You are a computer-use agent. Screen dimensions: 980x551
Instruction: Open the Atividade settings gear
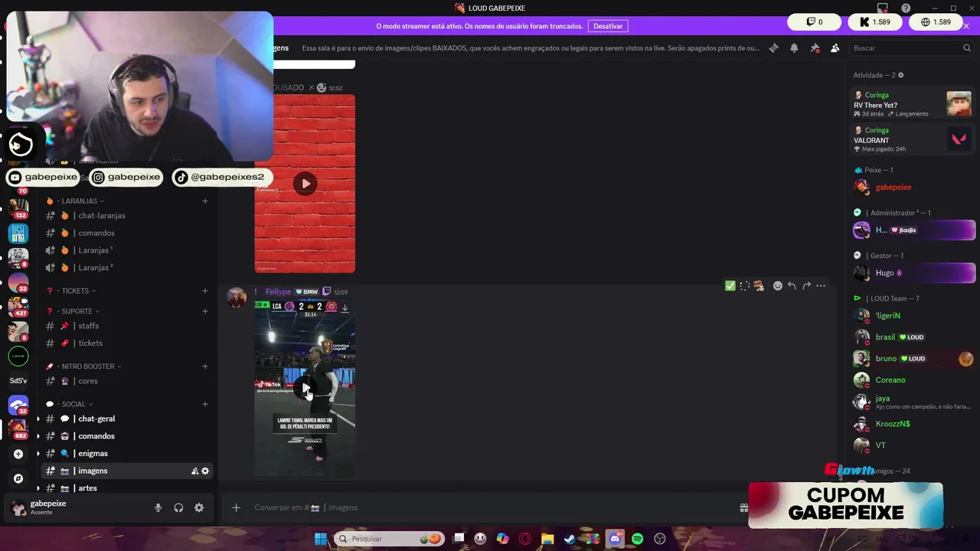click(x=900, y=75)
